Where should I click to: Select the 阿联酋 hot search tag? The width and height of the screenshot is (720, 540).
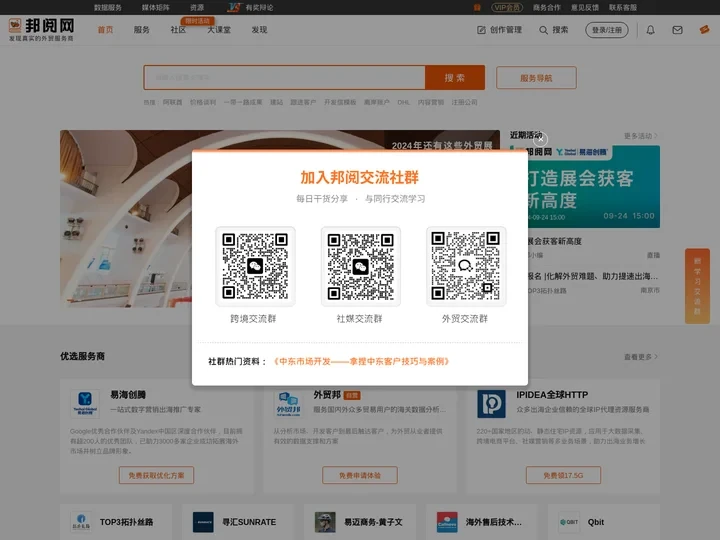(x=172, y=102)
